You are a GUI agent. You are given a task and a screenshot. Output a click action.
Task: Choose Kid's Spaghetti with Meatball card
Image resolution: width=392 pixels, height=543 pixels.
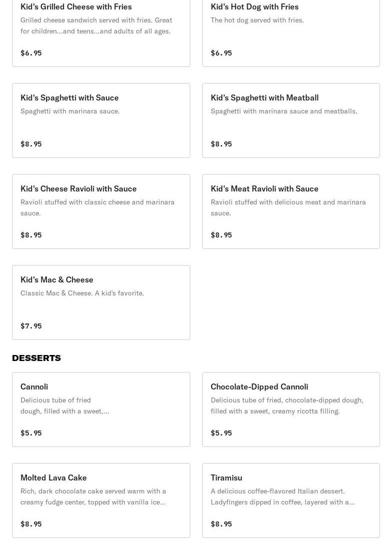[291, 120]
